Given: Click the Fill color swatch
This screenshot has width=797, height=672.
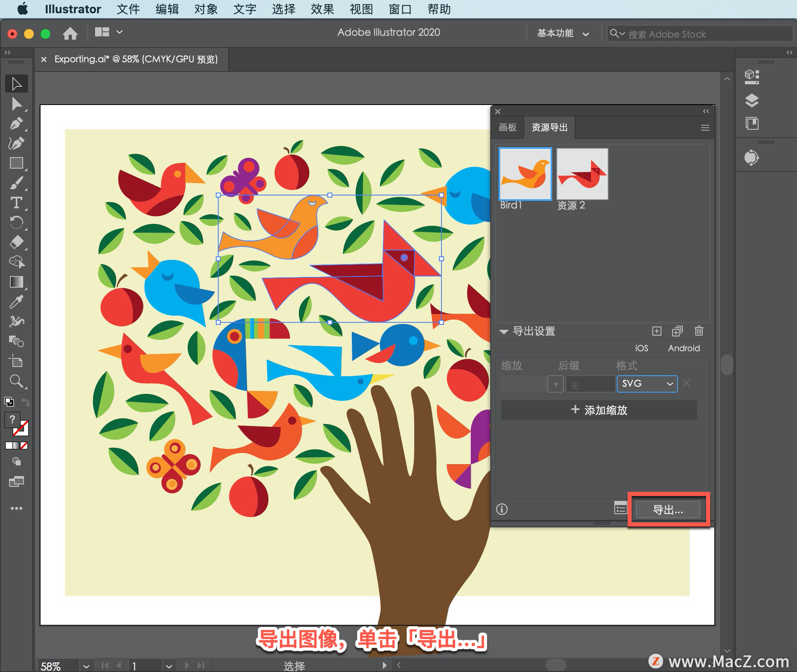Looking at the screenshot, I should tap(12, 420).
